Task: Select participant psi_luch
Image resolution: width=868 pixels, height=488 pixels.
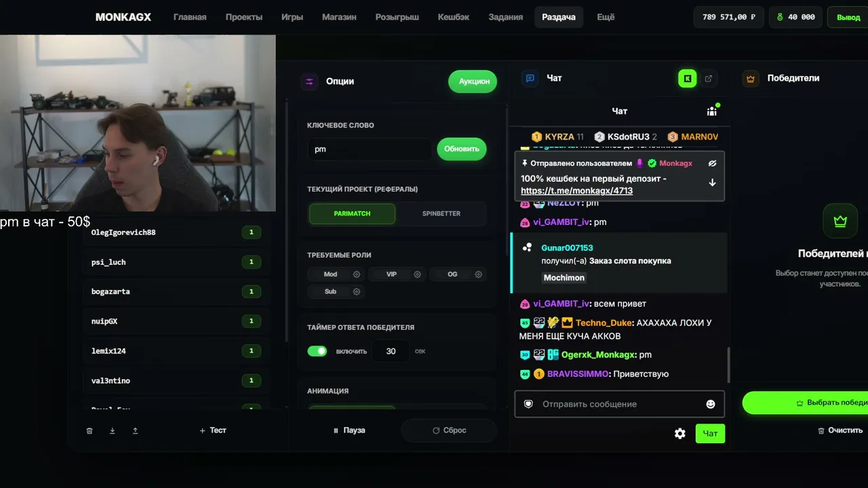Action: click(x=175, y=262)
